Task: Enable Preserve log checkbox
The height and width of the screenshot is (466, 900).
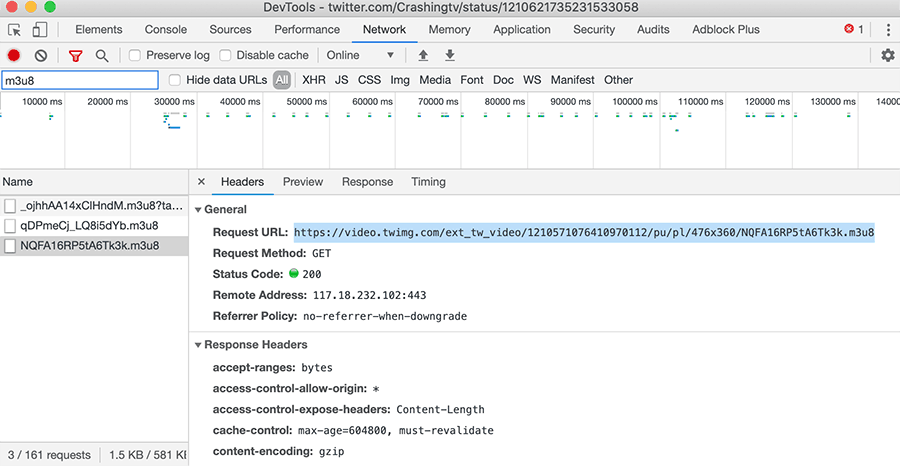Action: click(x=135, y=56)
